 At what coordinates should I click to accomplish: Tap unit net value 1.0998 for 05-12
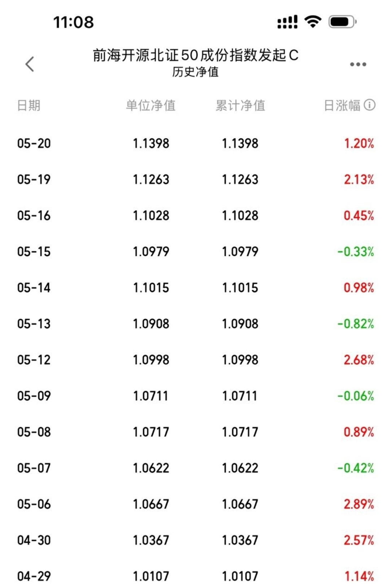(x=151, y=360)
